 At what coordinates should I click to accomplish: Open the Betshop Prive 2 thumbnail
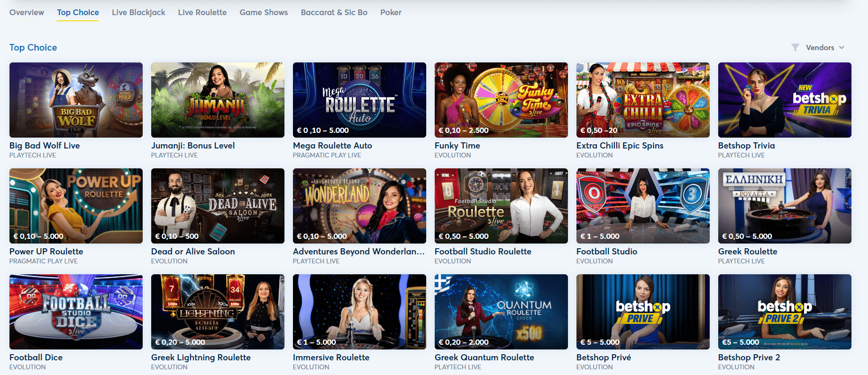(x=785, y=312)
